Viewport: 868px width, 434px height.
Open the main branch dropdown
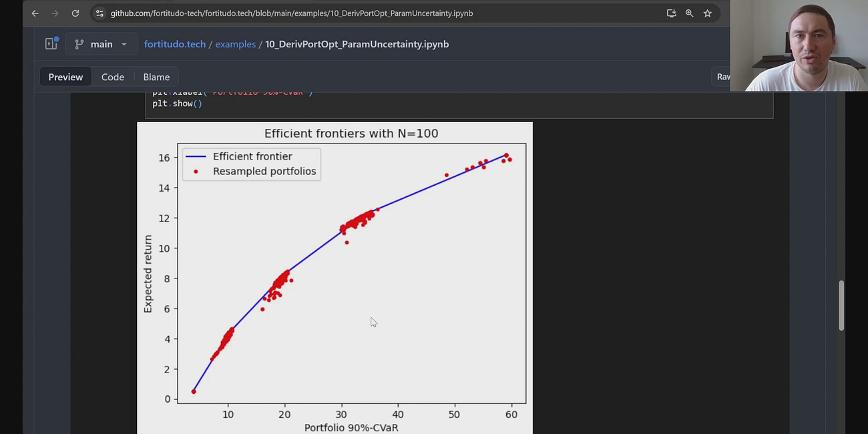click(x=101, y=44)
